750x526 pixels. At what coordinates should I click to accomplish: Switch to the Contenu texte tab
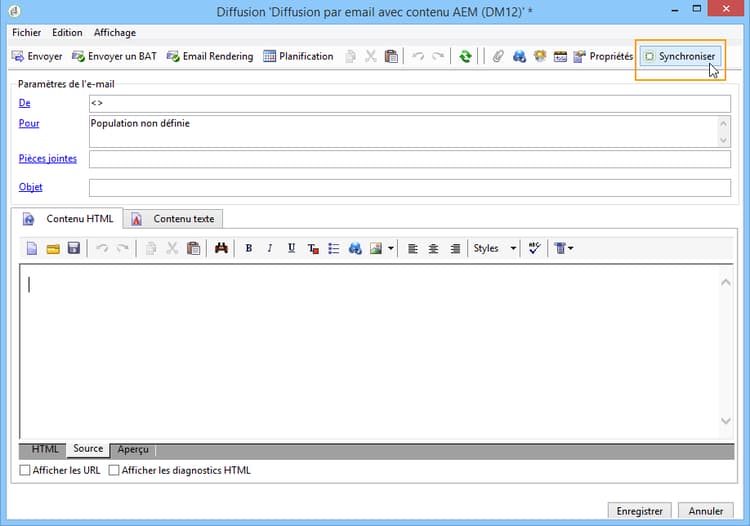point(173,219)
